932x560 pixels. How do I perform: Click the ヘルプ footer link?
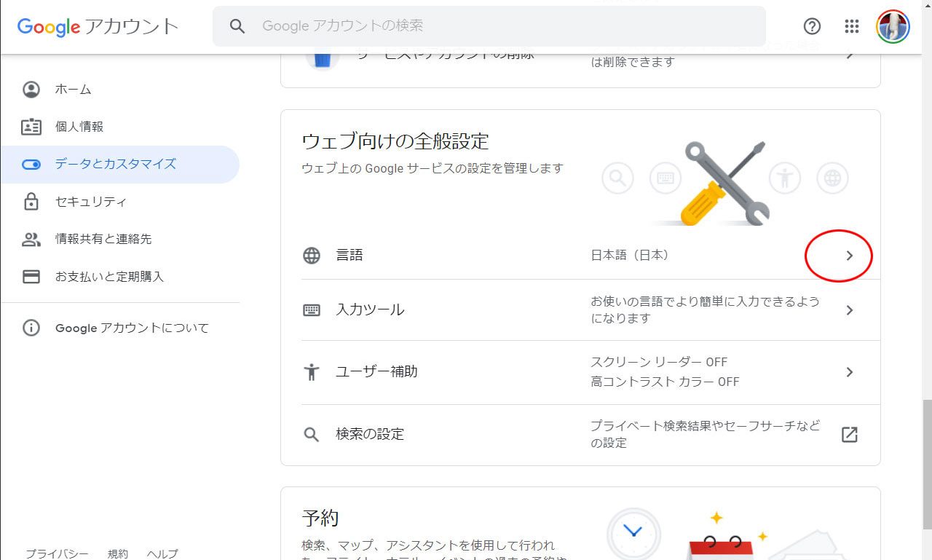(162, 553)
